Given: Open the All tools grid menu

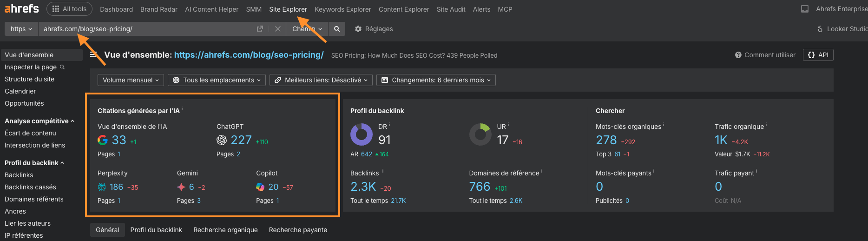Looking at the screenshot, I should coord(69,9).
